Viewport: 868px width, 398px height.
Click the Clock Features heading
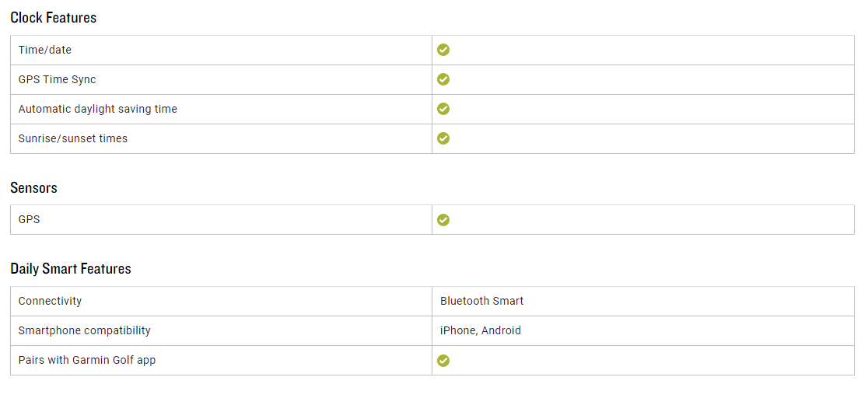click(54, 18)
